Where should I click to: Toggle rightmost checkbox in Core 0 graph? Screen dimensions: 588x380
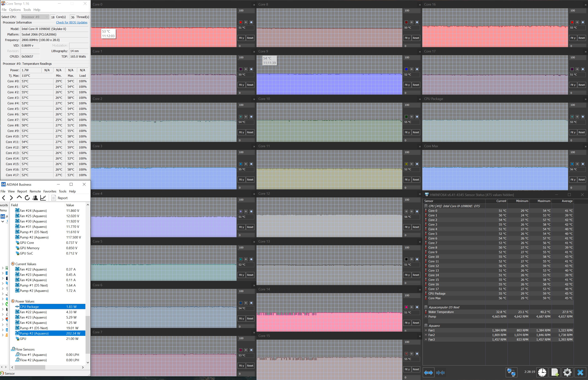(x=251, y=22)
